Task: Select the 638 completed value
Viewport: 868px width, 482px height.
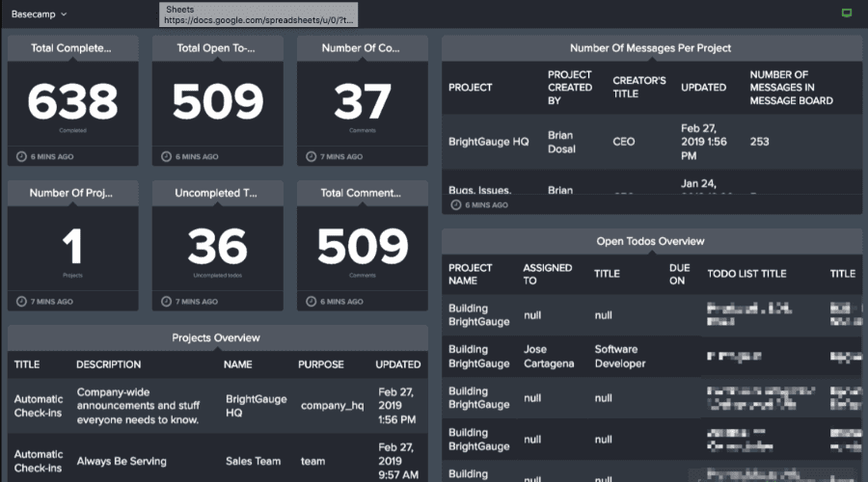Action: [x=72, y=101]
